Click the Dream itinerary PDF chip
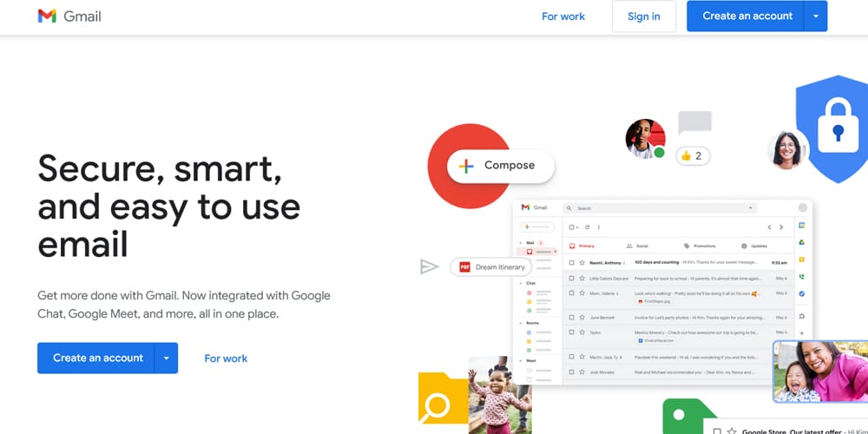This screenshot has width=868, height=434. (491, 266)
